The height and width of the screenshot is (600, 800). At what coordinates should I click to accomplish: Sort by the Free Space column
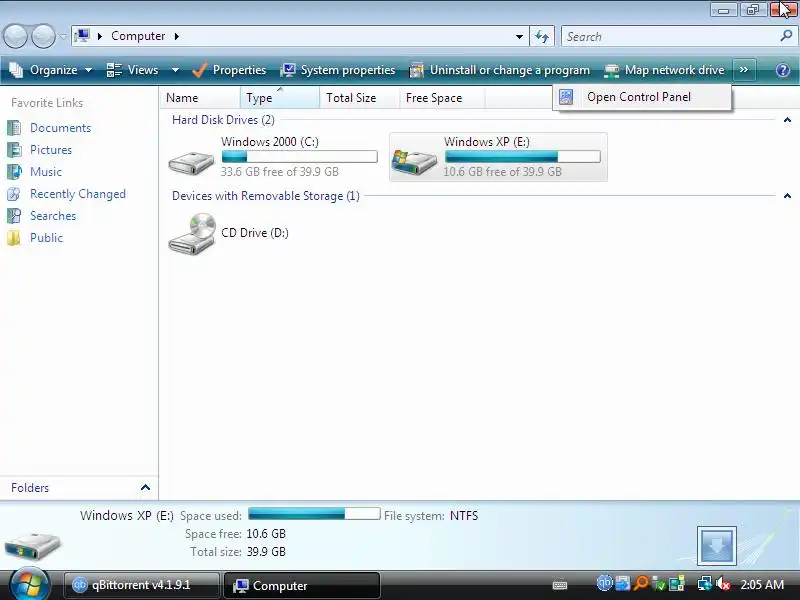pos(442,97)
